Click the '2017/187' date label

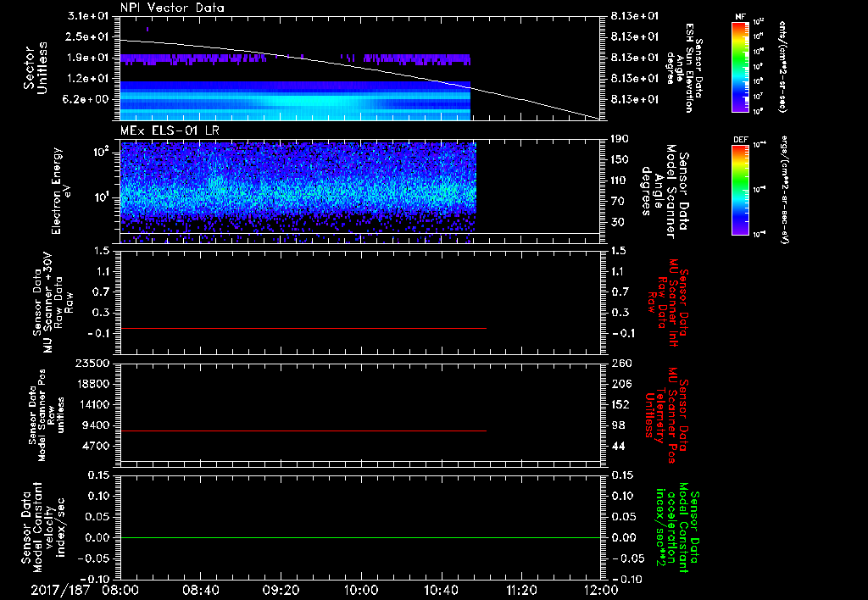click(60, 590)
